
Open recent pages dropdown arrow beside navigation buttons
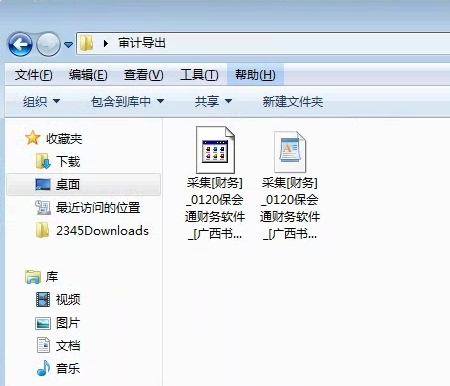click(68, 44)
